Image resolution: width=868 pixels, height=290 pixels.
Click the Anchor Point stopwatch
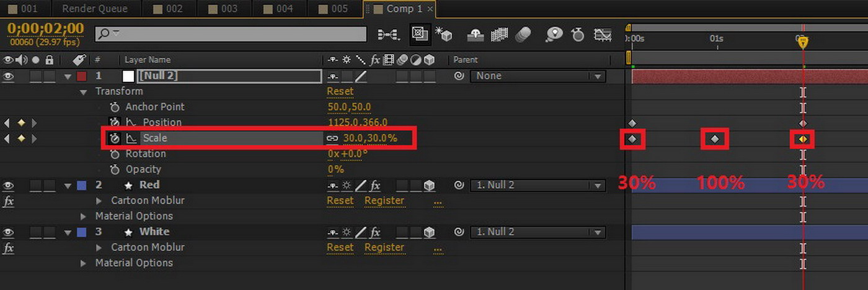[114, 107]
